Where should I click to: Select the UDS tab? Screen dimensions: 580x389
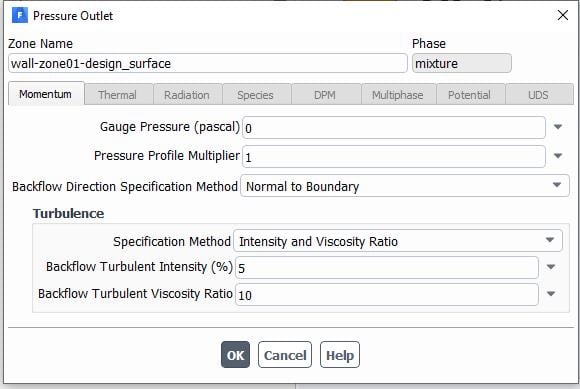coord(539,95)
